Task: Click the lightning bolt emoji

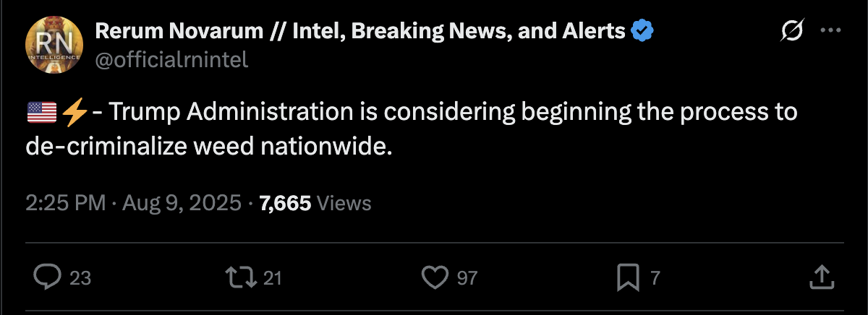Action: 75,113
